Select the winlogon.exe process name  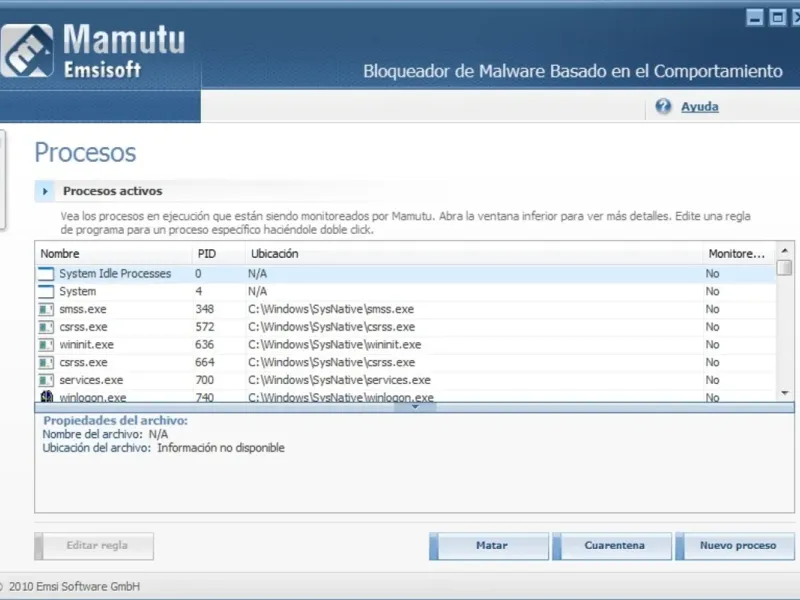pos(92,397)
